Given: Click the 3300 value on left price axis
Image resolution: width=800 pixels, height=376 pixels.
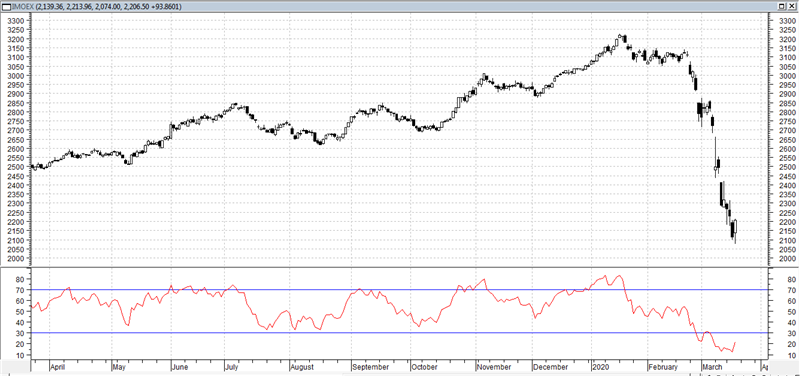Looking at the screenshot, I should coord(17,21).
